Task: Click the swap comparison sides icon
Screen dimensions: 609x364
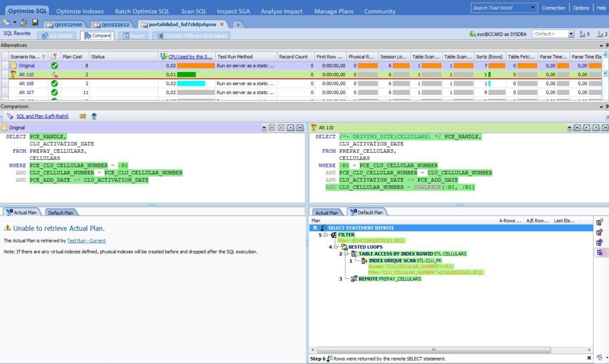Action: click(83, 116)
